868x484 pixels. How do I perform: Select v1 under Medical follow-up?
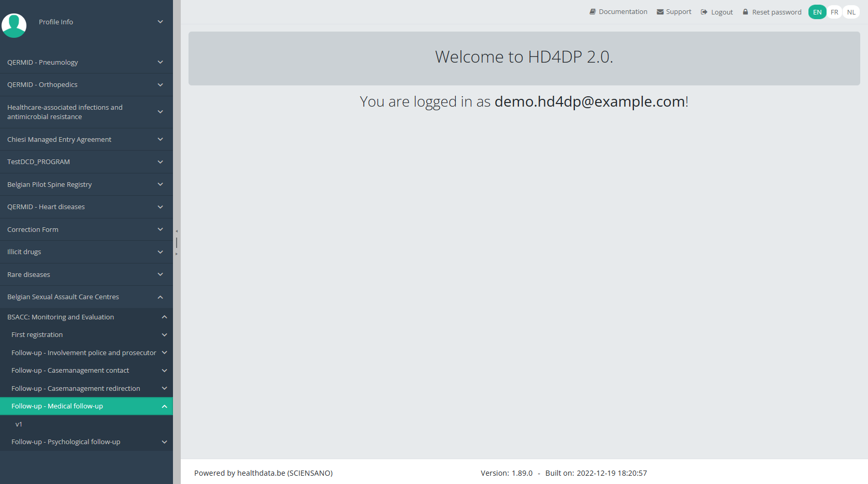pos(19,424)
